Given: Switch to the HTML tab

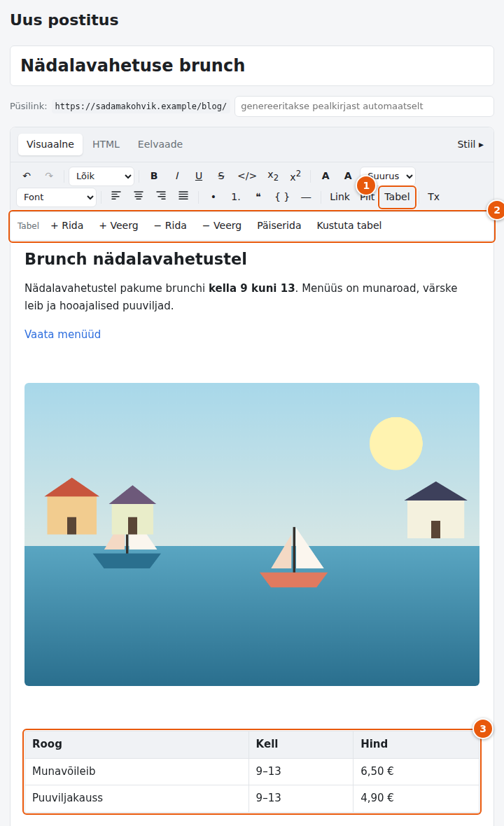Looking at the screenshot, I should 106,144.
